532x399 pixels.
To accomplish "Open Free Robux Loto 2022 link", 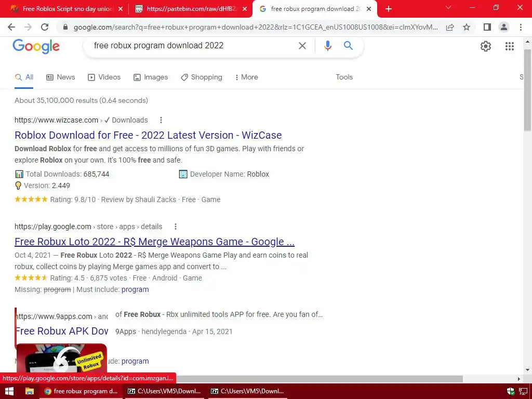I will (x=154, y=242).
